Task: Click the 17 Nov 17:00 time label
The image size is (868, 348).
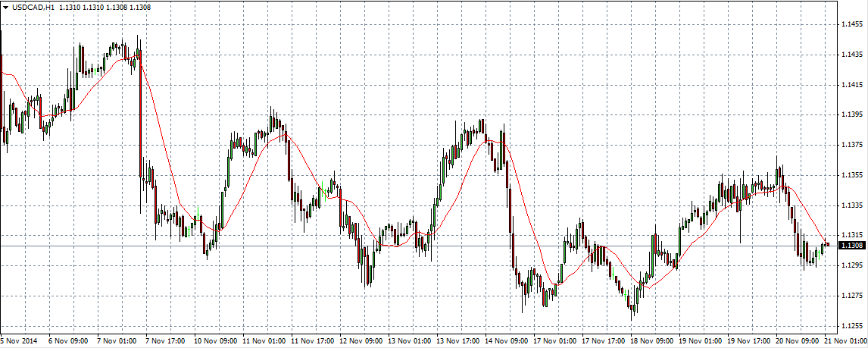Action: [604, 341]
